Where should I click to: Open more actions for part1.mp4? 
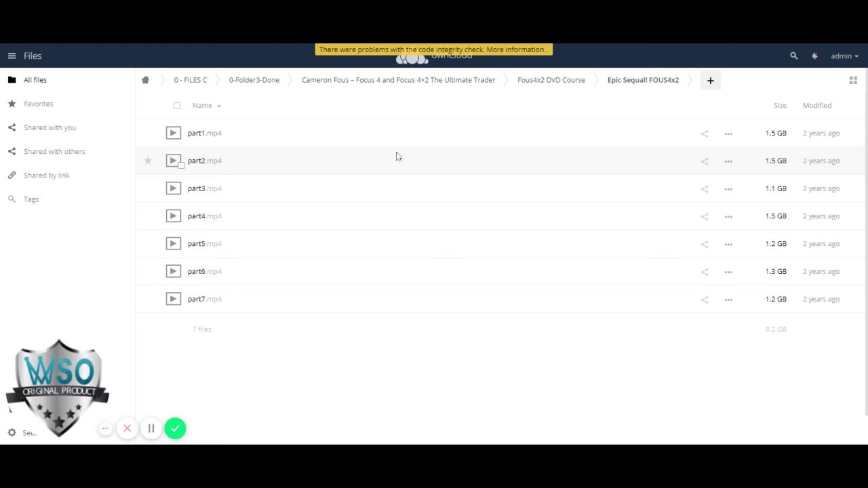pos(728,134)
